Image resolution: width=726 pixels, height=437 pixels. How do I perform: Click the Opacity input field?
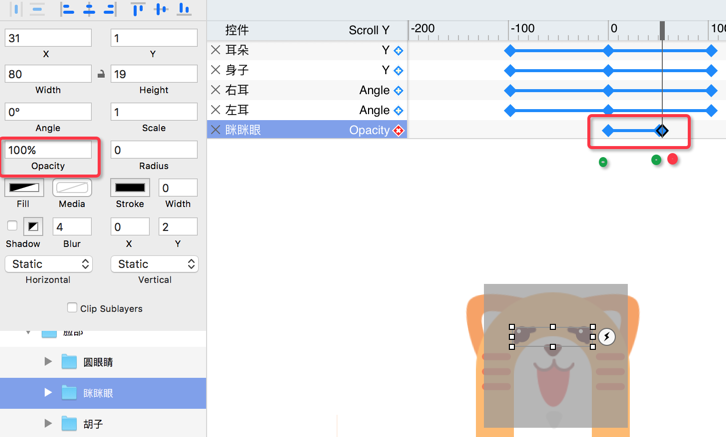coord(48,150)
